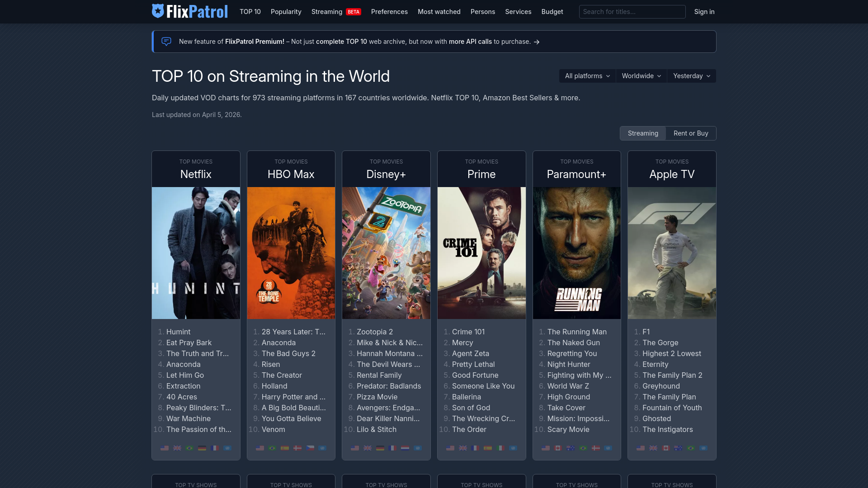Open 'Predator: Badlands' in the Disney+ list

click(389, 386)
